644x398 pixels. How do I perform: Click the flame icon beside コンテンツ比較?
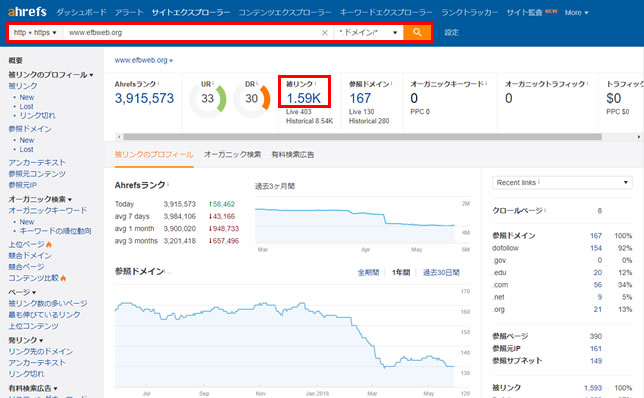[x=63, y=278]
